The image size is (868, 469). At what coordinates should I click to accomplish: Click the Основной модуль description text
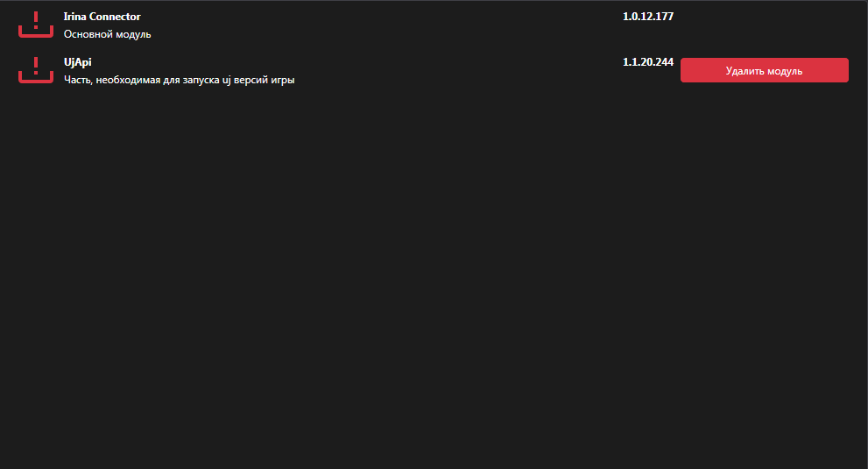108,34
